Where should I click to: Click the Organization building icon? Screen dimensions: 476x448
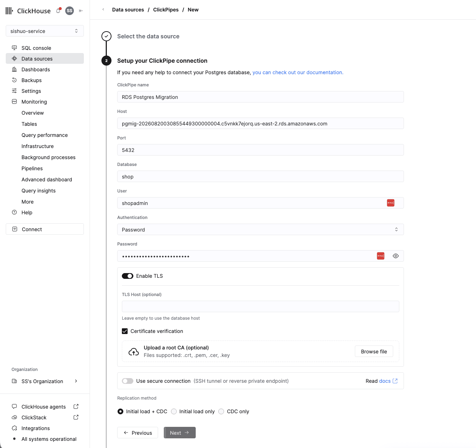click(14, 381)
